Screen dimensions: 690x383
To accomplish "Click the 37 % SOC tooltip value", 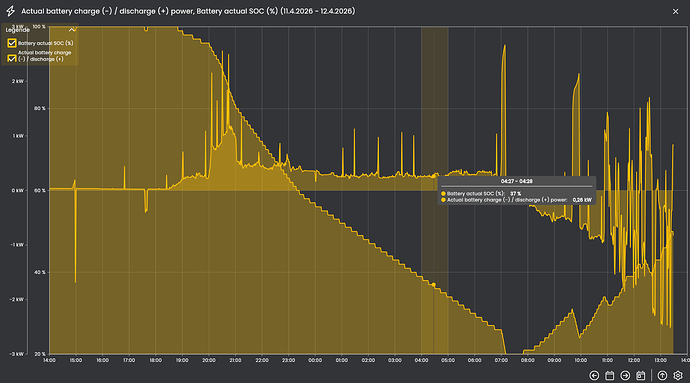I will (x=515, y=193).
